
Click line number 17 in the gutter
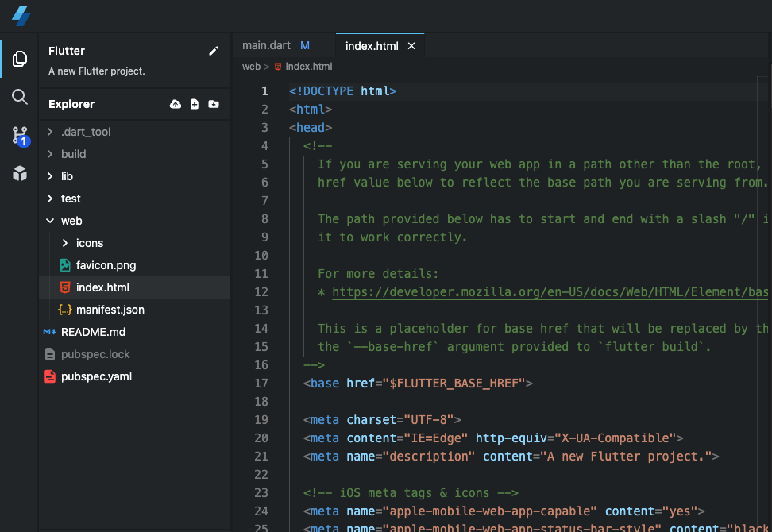pos(261,384)
